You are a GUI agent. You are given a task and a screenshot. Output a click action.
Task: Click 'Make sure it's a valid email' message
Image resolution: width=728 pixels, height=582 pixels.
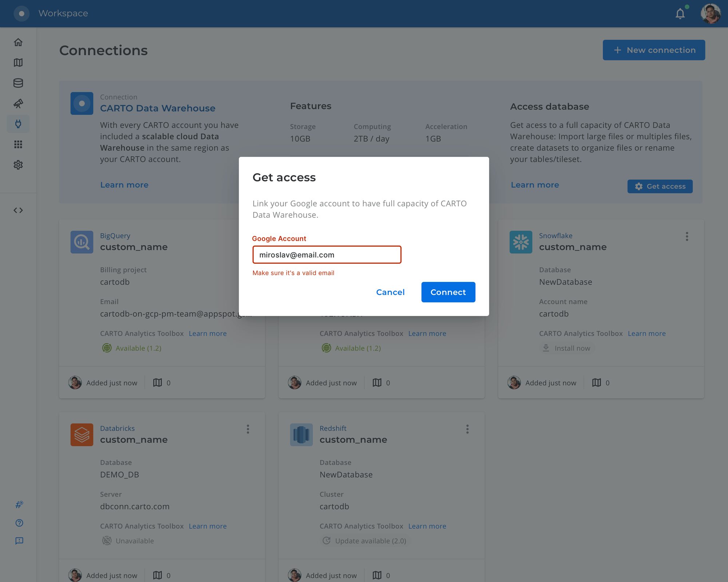tap(293, 273)
